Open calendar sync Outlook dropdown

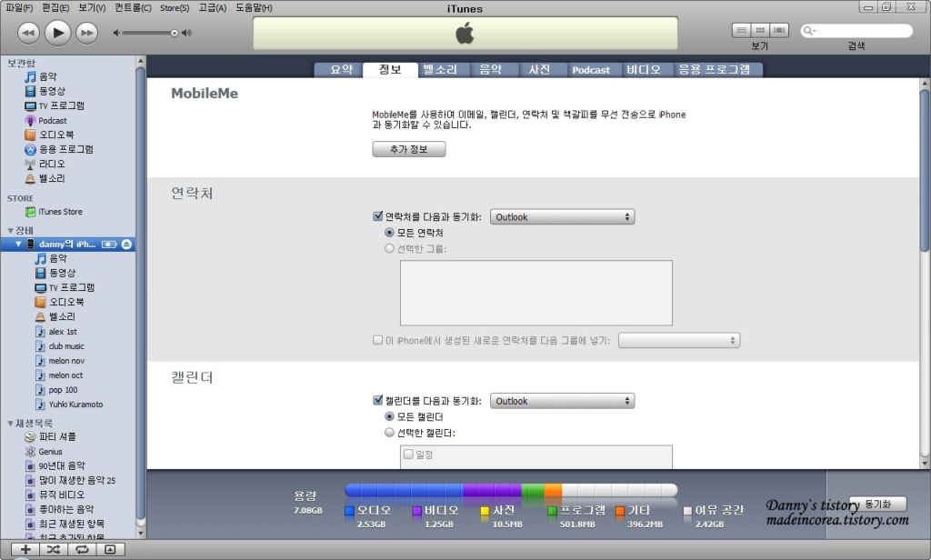pyautogui.click(x=562, y=401)
